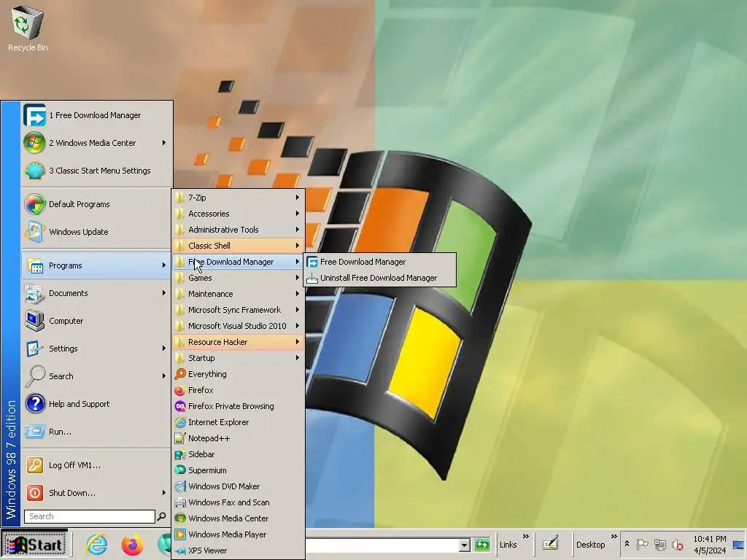
Task: Open the Run dialog
Action: [x=97, y=432]
